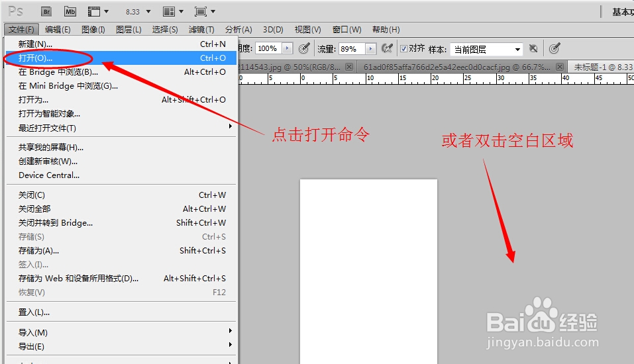634x364 pixels.
Task: Launch Bridge via the Br icon
Action: 46,11
